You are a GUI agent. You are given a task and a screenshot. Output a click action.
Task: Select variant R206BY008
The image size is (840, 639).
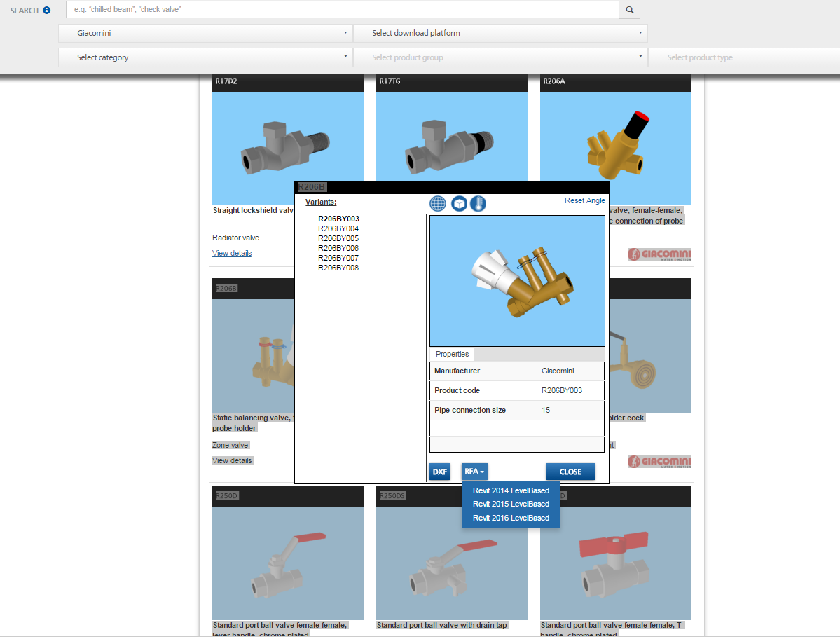(338, 268)
